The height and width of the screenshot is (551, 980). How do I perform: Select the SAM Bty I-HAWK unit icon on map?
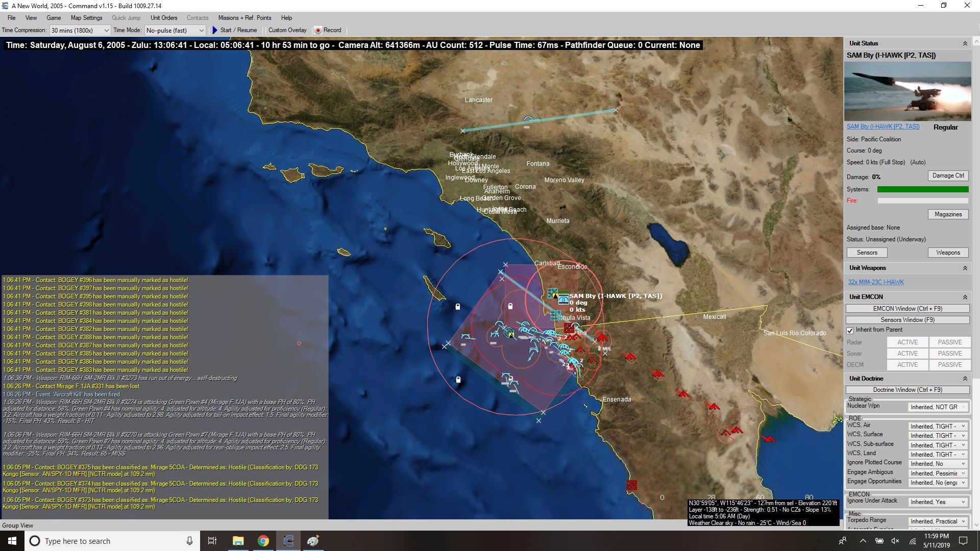coord(563,299)
